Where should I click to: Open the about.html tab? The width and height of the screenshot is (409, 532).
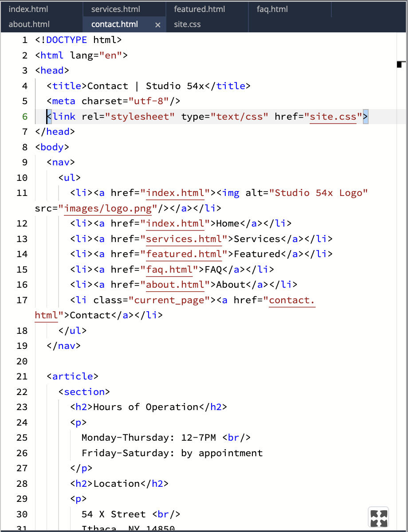pyautogui.click(x=41, y=24)
